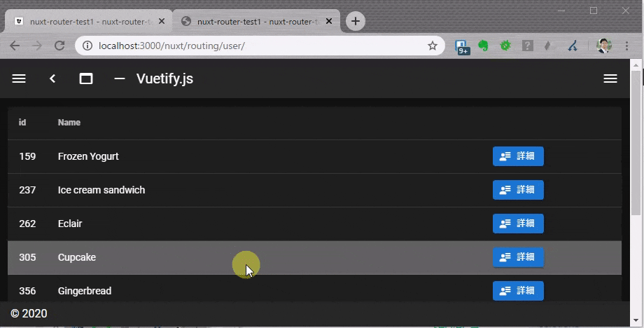
Task: Click the blue lambda-shaped extension icon
Action: (x=573, y=46)
